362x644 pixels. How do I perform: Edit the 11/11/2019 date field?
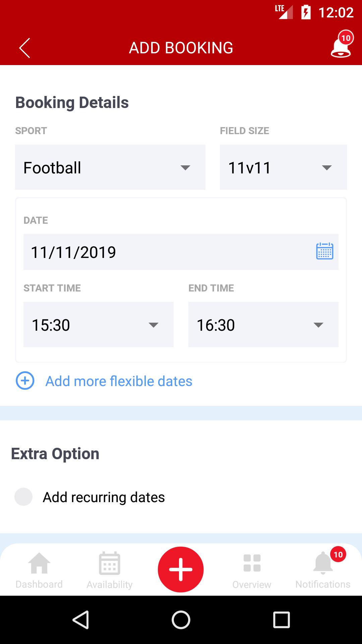click(x=181, y=252)
